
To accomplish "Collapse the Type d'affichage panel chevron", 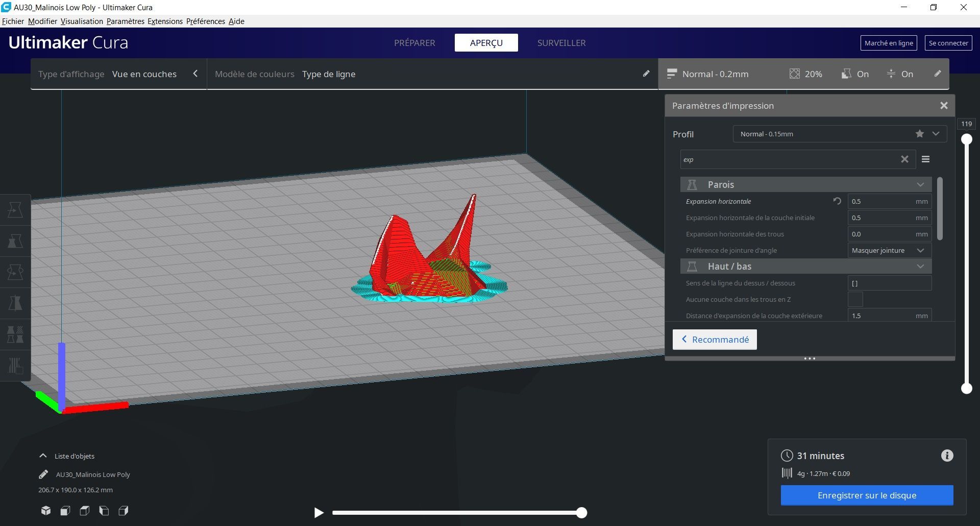I will [x=195, y=74].
